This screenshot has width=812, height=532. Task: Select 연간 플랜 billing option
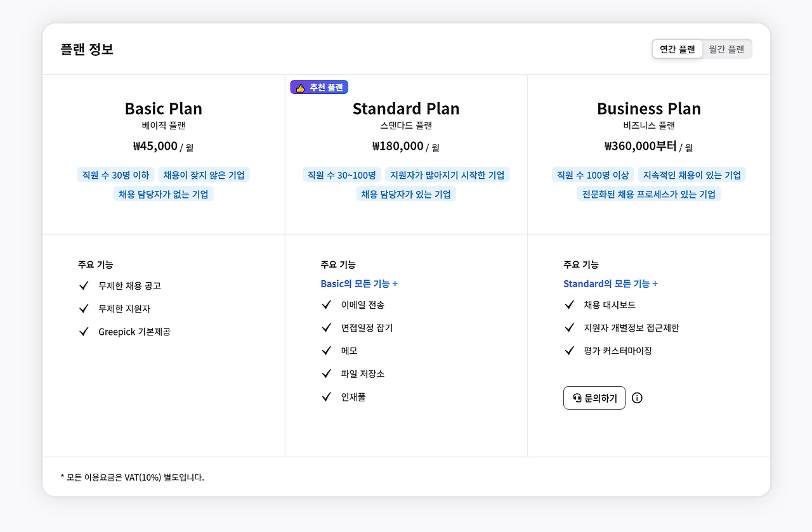[x=678, y=49]
